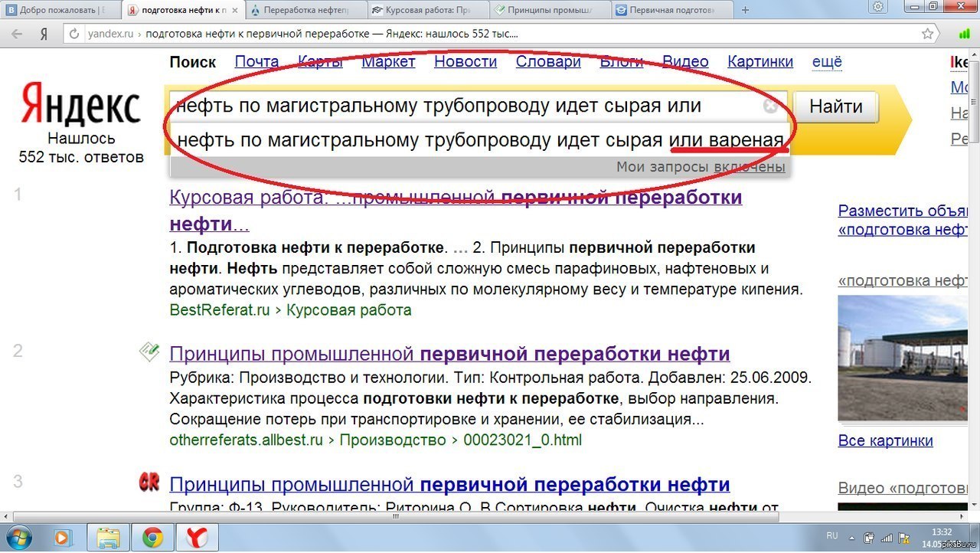
Task: Click the green signal bars extension icon
Action: (x=964, y=34)
